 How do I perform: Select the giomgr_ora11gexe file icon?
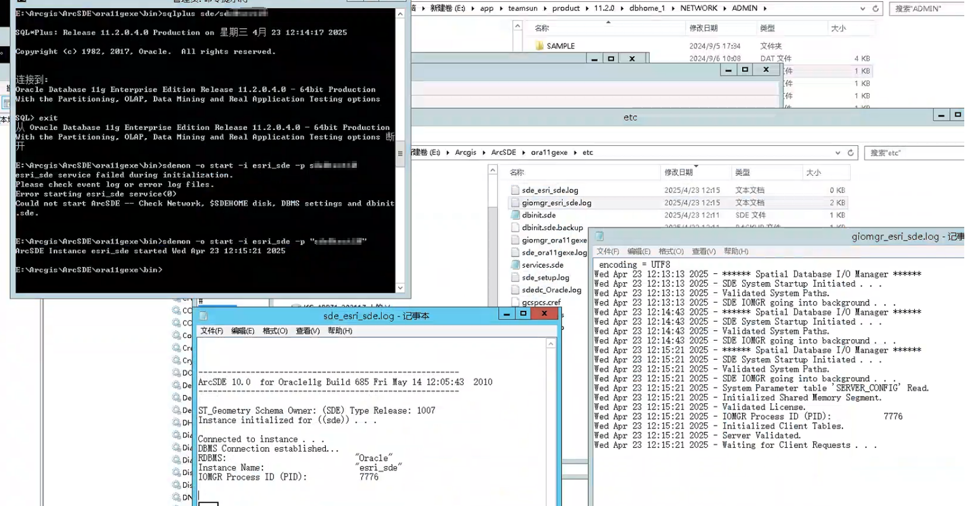click(x=515, y=240)
